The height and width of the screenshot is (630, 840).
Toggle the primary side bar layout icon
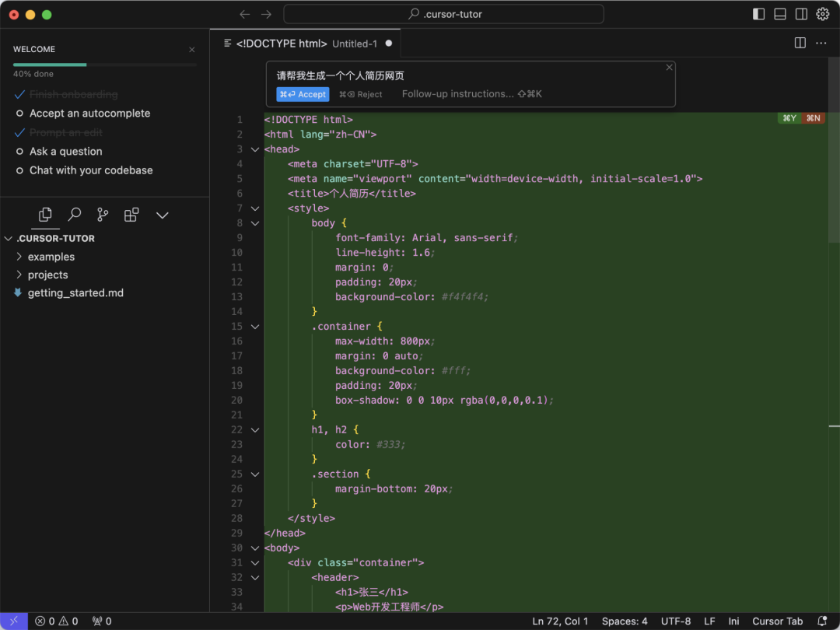[758, 15]
